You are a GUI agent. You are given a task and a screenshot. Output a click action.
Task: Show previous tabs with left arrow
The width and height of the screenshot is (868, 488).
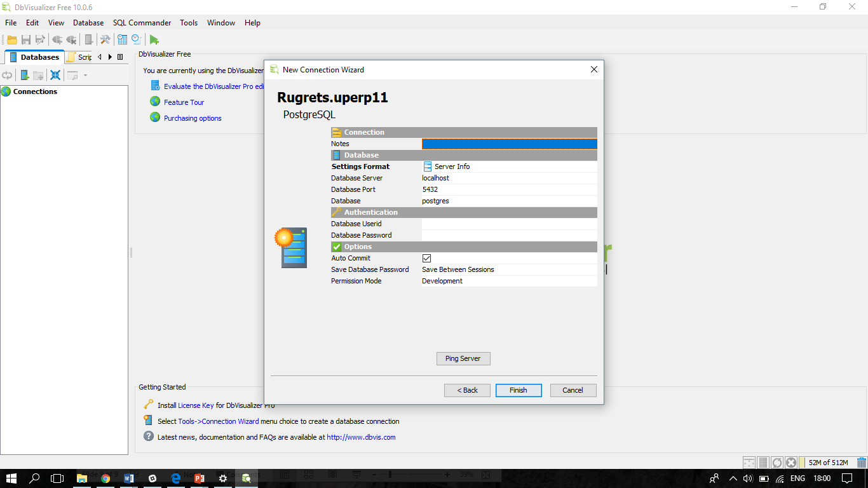coord(100,57)
